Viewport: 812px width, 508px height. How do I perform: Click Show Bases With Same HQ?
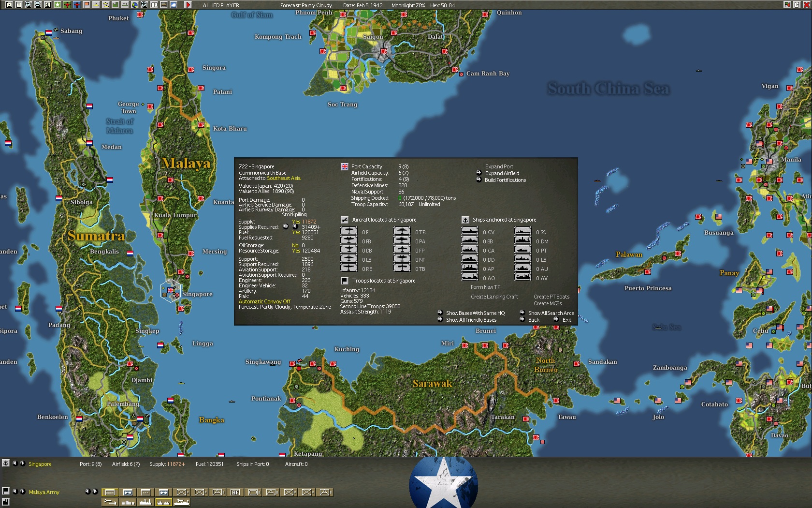pyautogui.click(x=475, y=313)
